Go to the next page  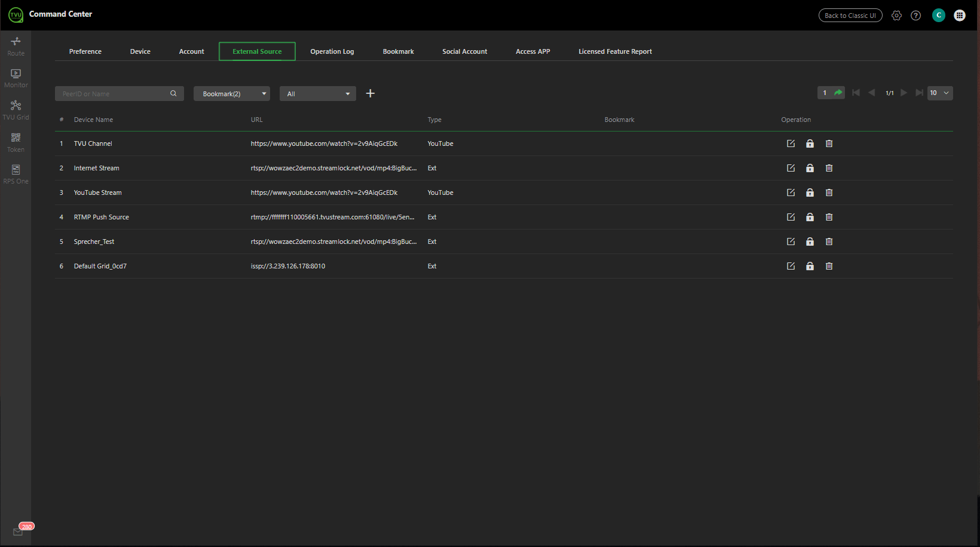point(904,93)
